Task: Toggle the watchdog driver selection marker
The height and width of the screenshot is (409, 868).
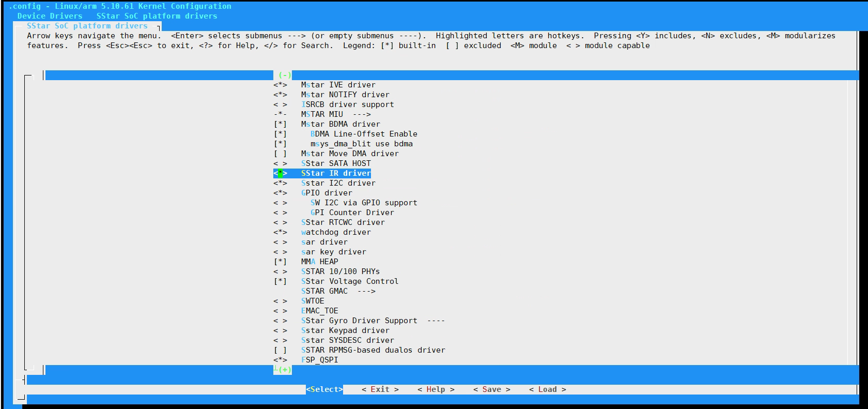Action: [280, 232]
